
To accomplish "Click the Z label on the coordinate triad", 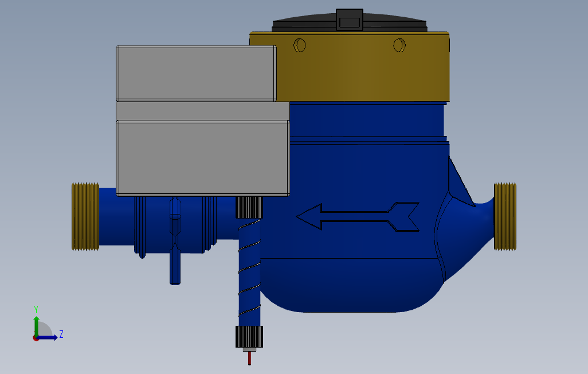I will [x=61, y=334].
